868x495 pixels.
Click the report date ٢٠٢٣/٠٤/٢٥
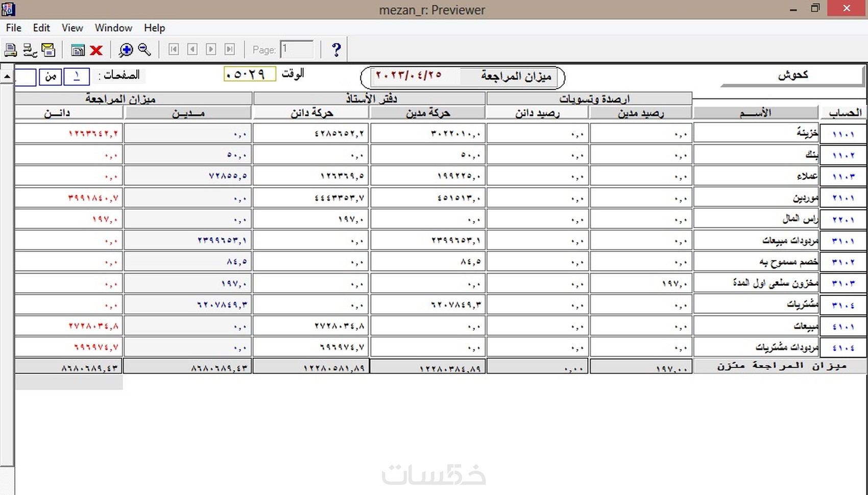click(408, 75)
